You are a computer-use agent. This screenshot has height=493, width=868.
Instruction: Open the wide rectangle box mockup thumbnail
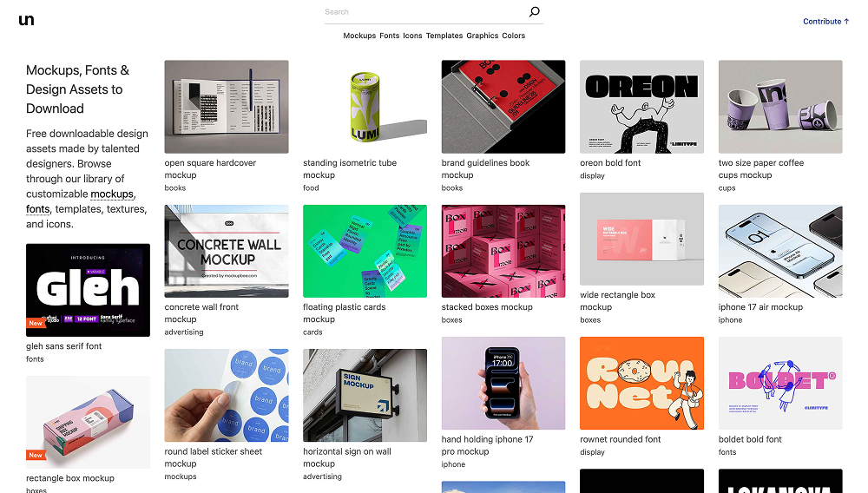point(641,239)
